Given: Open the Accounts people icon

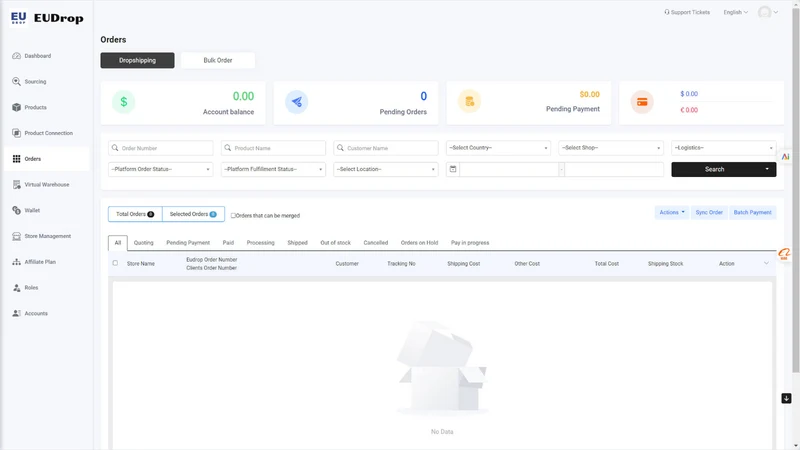Looking at the screenshot, I should tap(16, 313).
